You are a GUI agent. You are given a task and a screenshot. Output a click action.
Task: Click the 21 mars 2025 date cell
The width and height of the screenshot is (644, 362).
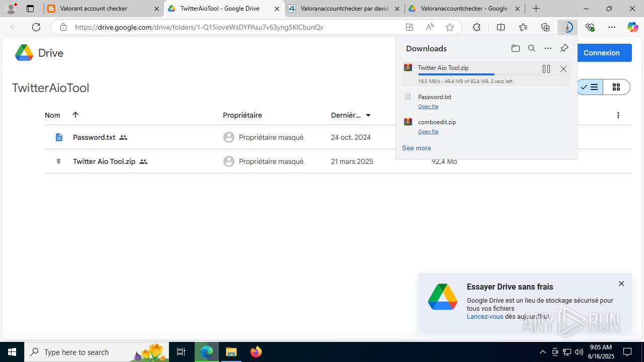tap(352, 161)
